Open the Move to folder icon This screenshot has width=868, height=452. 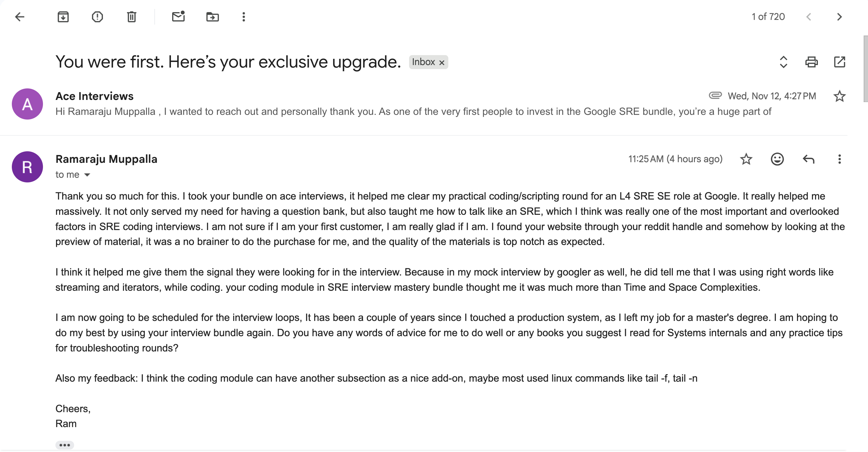(x=212, y=17)
